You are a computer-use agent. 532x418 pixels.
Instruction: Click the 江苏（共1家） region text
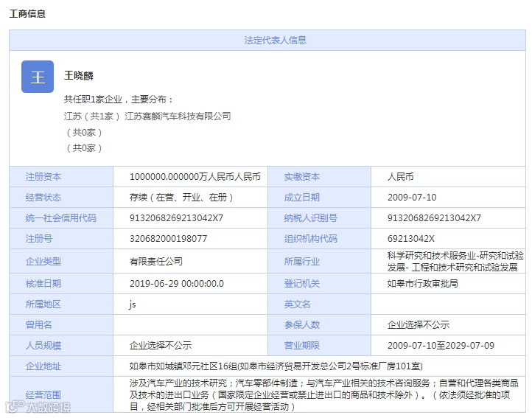coord(92,116)
